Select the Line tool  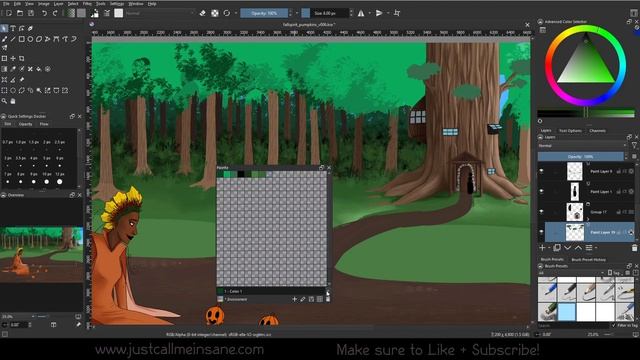pos(13,39)
